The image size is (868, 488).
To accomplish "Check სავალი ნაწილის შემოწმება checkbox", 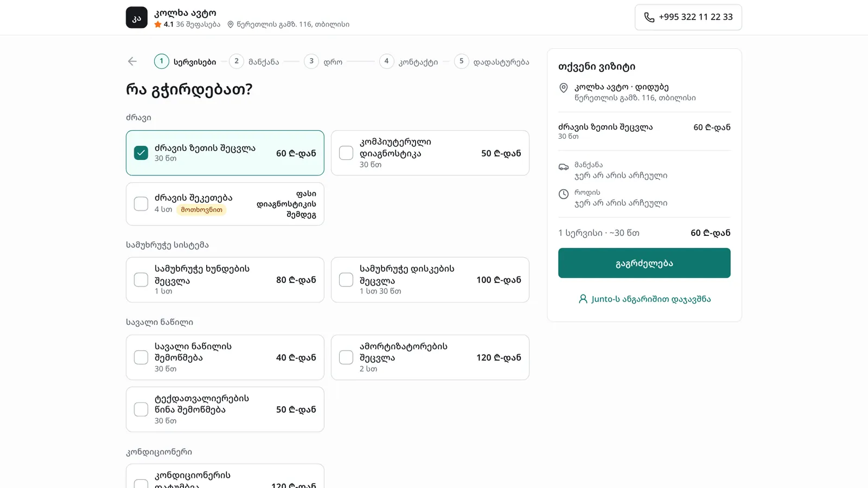I will pyautogui.click(x=141, y=357).
